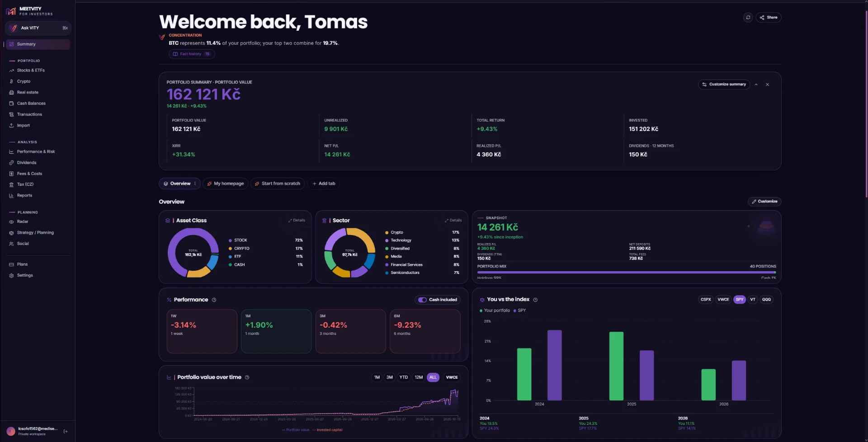Screen dimensions: 868x442
Task: Open the Fact history list
Action: pos(192,54)
